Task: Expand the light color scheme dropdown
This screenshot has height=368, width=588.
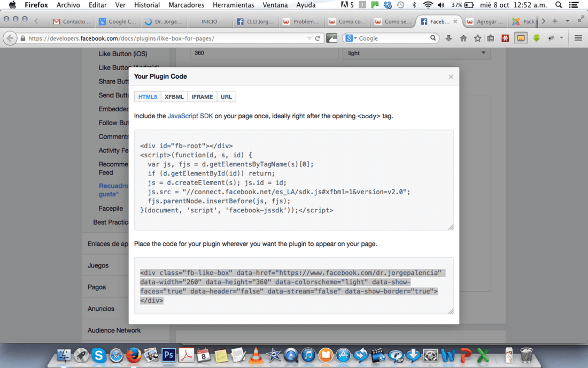Action: (x=416, y=53)
